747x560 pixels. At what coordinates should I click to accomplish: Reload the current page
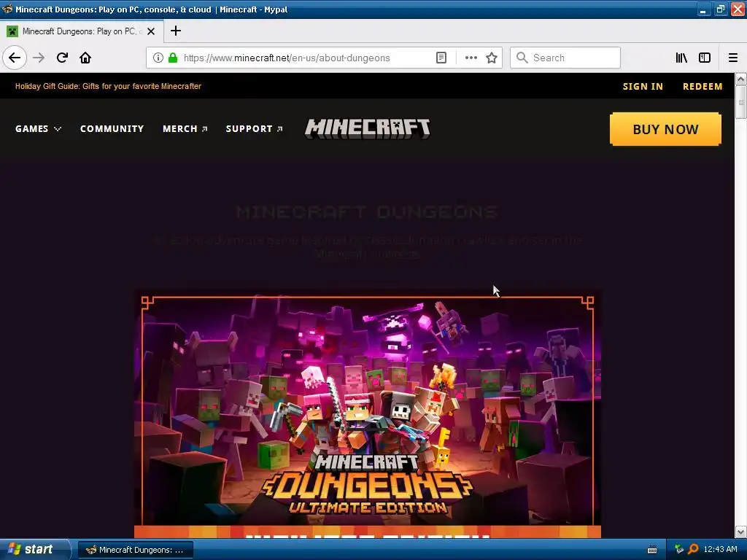[x=62, y=58]
